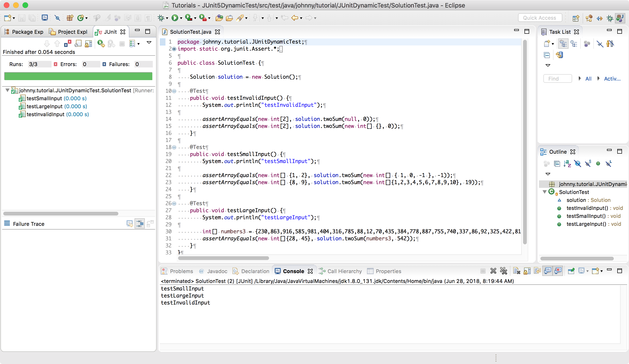Image resolution: width=629 pixels, height=364 pixels.
Task: Toggle the Categorized presentation in the Task List
Action: [563, 44]
